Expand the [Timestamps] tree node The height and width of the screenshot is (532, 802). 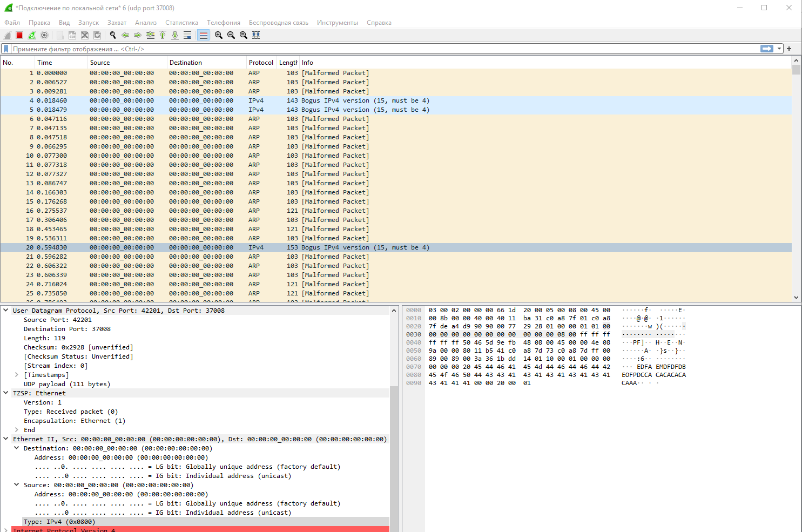pyautogui.click(x=16, y=375)
